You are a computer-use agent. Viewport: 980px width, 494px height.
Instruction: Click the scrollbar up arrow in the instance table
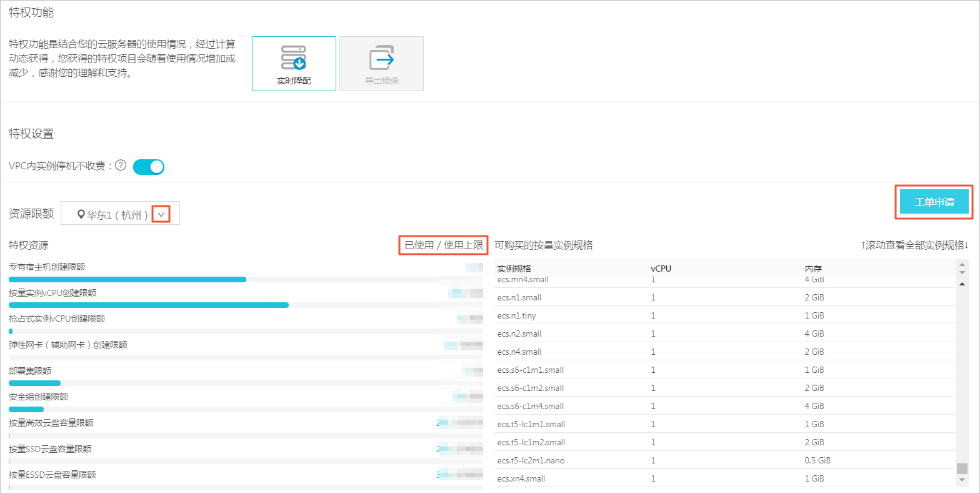click(962, 284)
